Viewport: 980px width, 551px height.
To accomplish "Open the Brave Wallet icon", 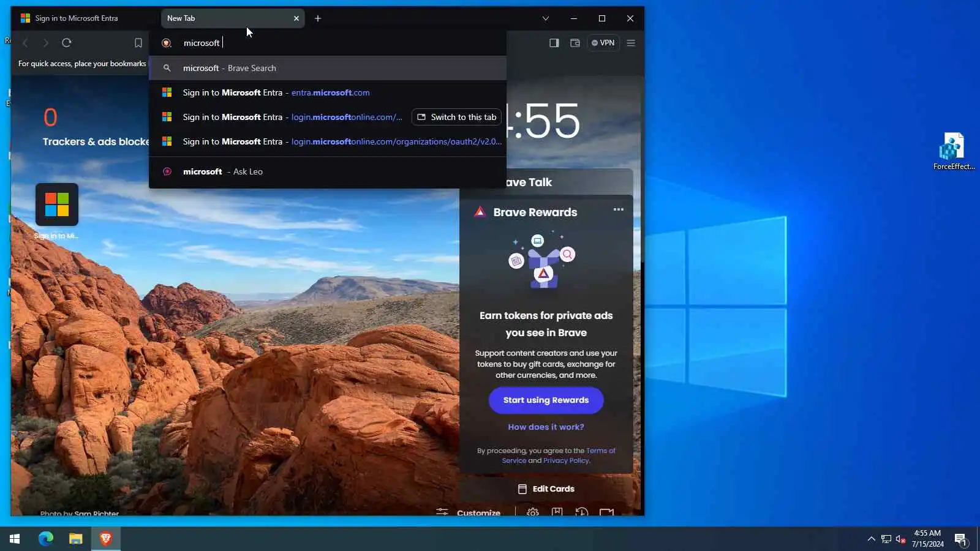I will click(575, 43).
